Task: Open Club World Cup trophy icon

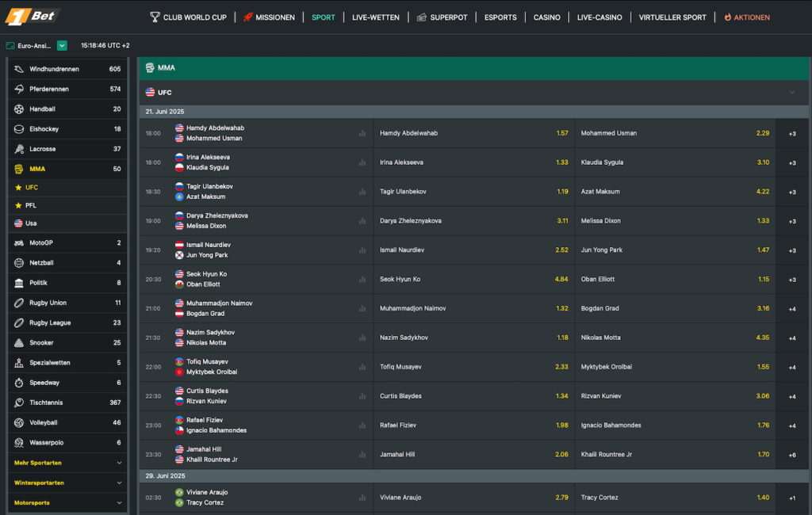Action: coord(155,17)
